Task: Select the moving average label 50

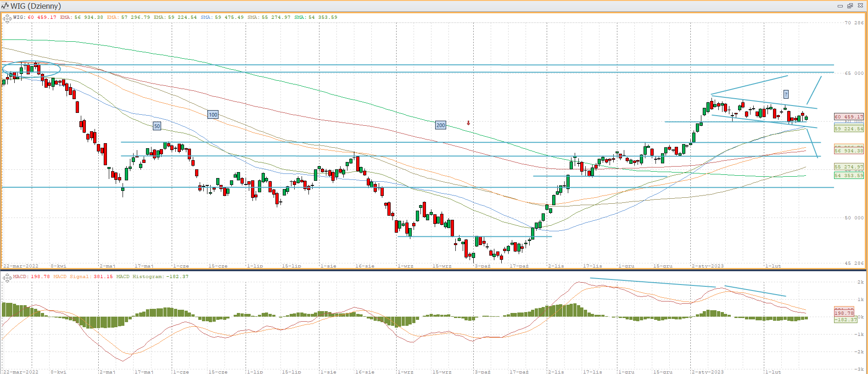Action: point(157,126)
